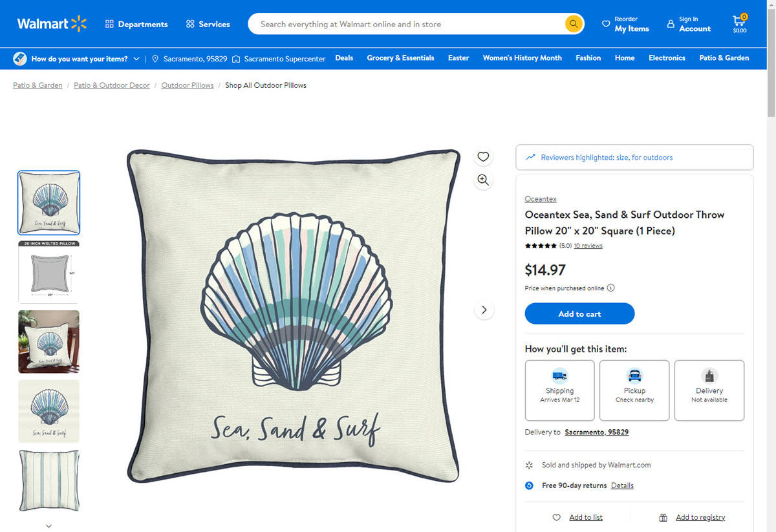Select the striped pillow back thumbnail

pyautogui.click(x=49, y=480)
